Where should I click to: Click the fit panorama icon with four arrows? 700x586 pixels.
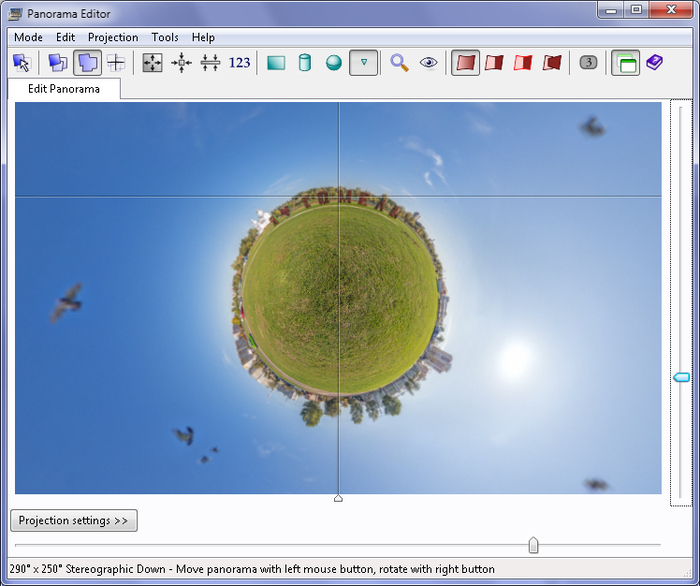[x=152, y=63]
